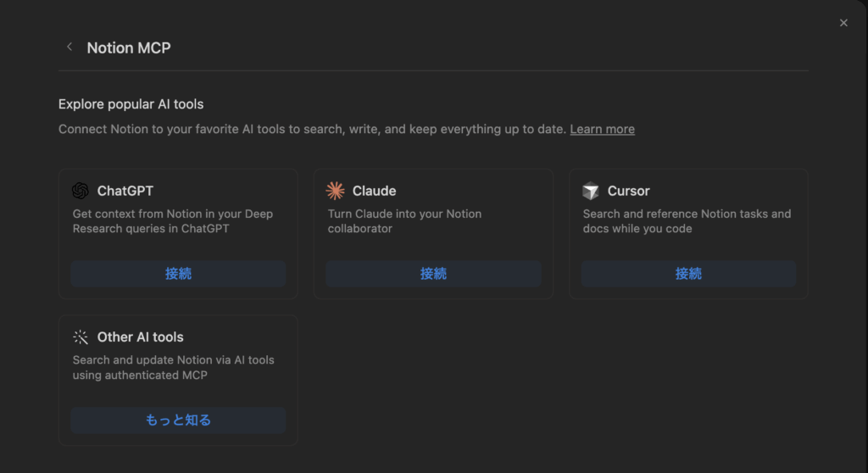Screen dimensions: 868x473
Task: Connect ChatGPT with its 接続 button
Action: point(178,274)
